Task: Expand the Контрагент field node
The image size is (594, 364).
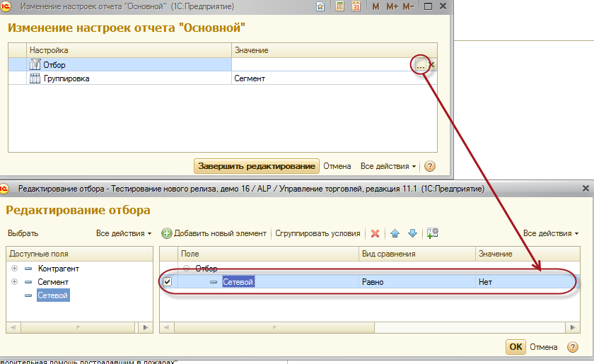Action: coord(14,268)
